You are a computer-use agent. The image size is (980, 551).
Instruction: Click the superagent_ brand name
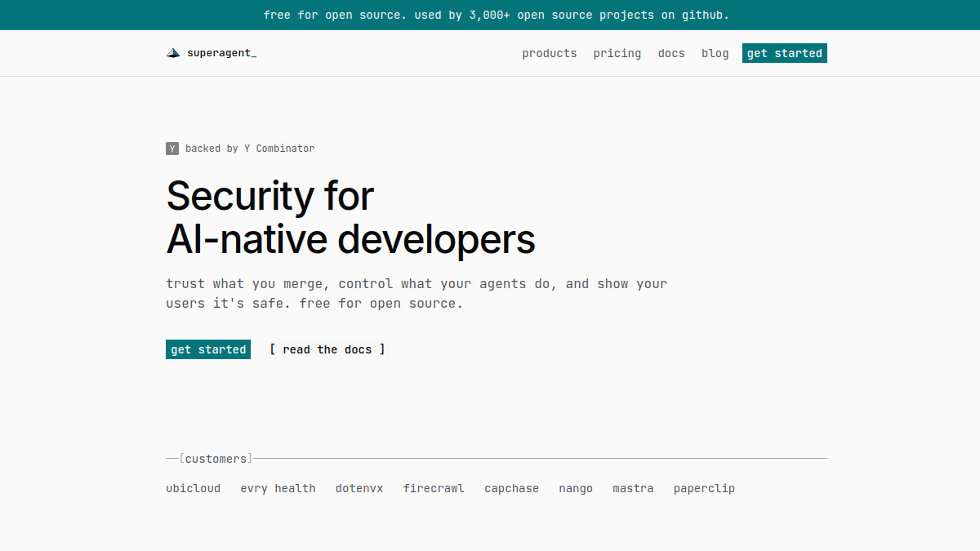[x=221, y=53]
